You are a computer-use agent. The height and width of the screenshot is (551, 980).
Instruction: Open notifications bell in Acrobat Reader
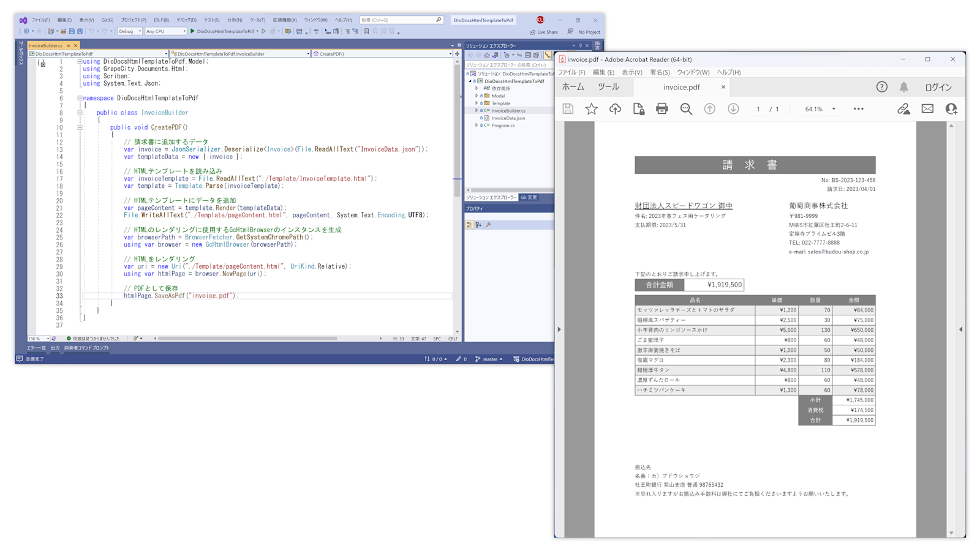[x=904, y=87]
